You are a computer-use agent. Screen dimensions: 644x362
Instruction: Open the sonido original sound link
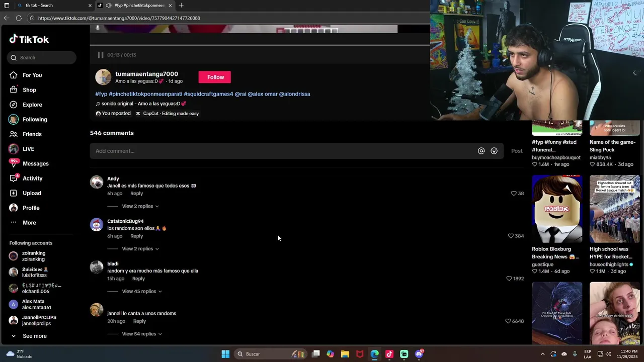[x=141, y=104]
